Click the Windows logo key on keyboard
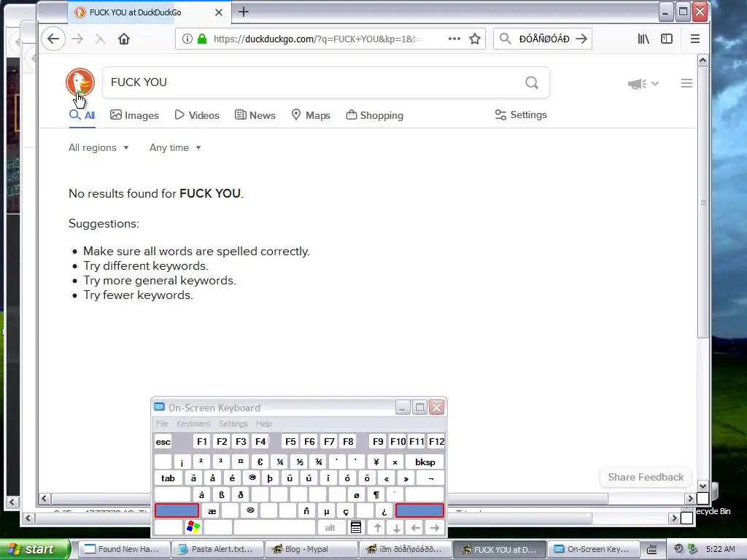This screenshot has width=747, height=560. 193,527
